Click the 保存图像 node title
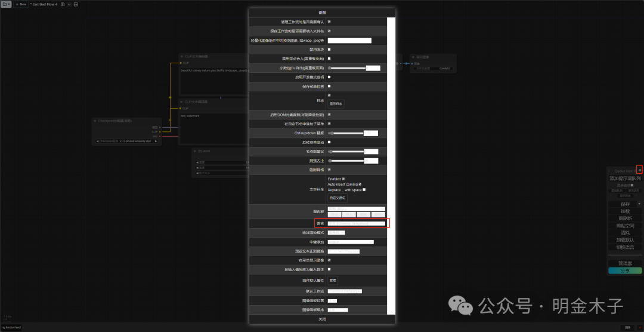644x332 pixels. (423, 57)
